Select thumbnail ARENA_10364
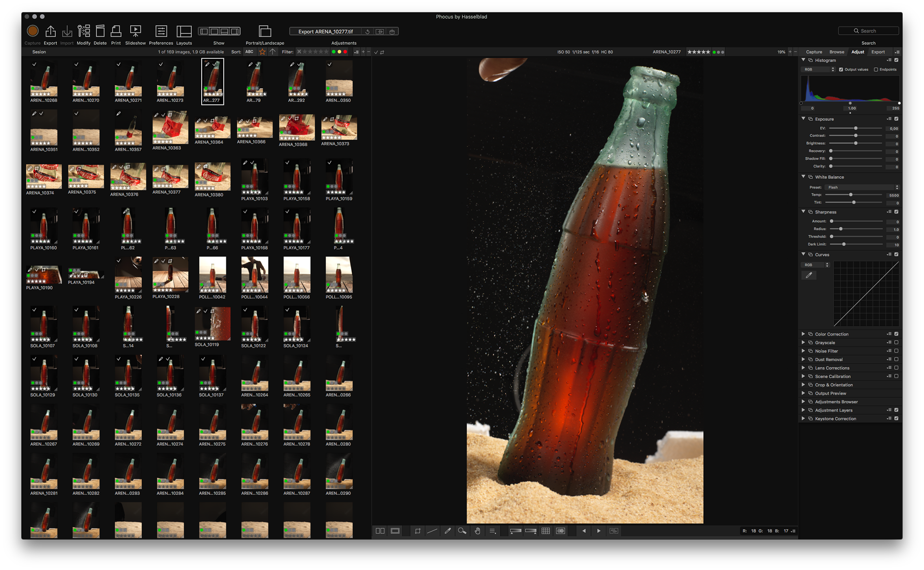Viewport: 924px width, 570px height. click(x=212, y=128)
